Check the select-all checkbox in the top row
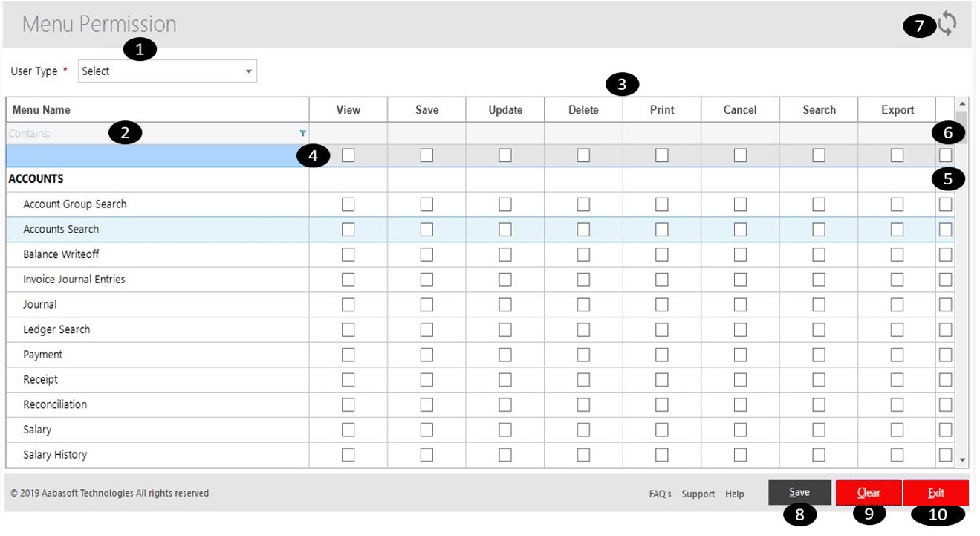The height and width of the screenshot is (536, 980). (x=349, y=155)
